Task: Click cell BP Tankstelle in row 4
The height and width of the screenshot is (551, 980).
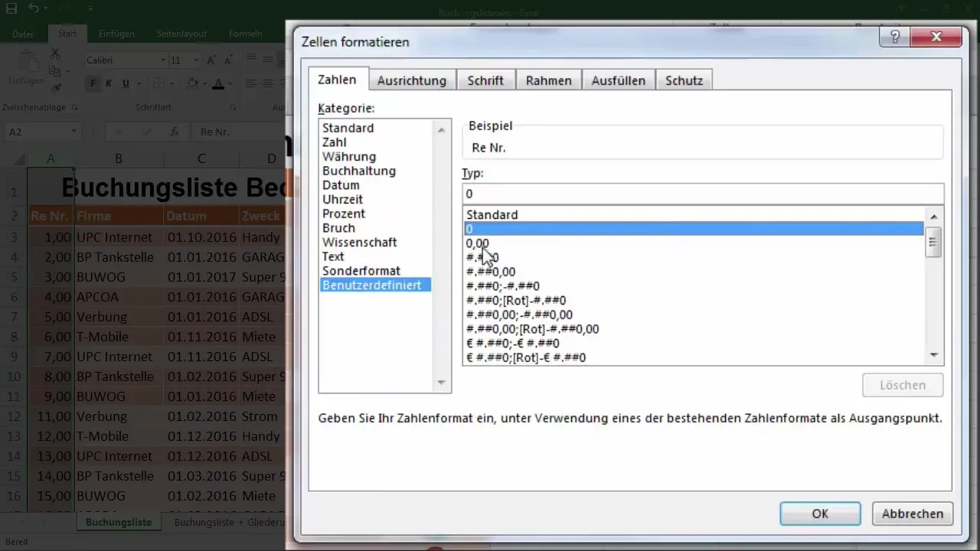Action: (x=118, y=257)
